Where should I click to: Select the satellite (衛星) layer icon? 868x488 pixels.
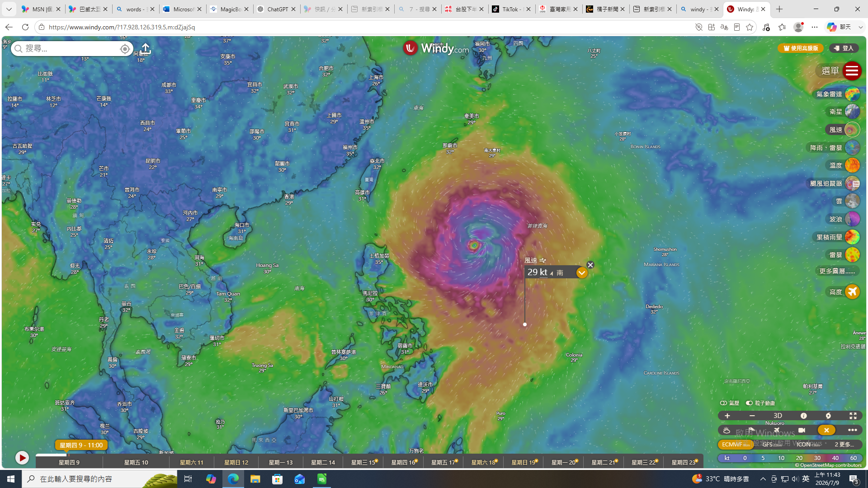click(852, 112)
